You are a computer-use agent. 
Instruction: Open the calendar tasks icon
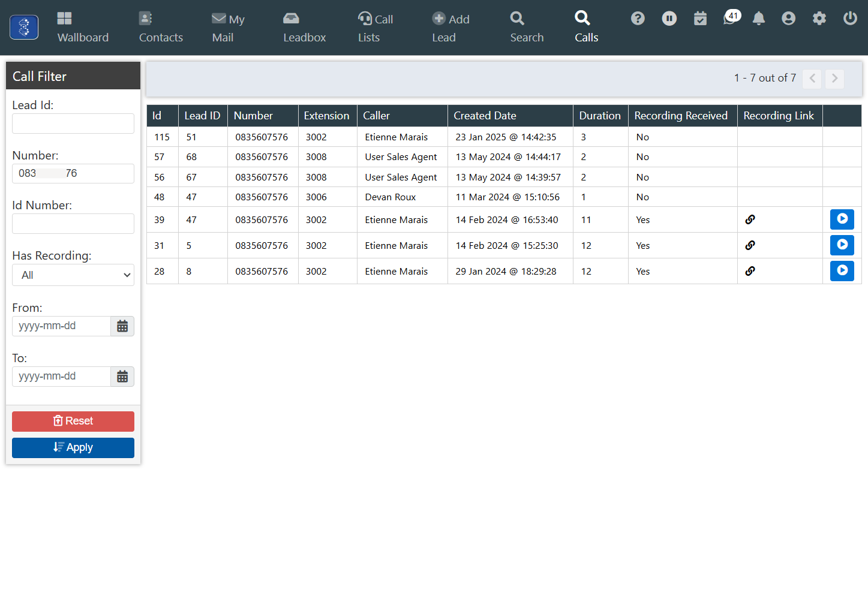coord(700,19)
